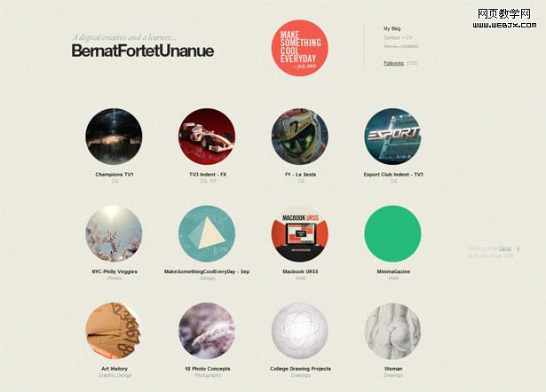Screen dimensions: 546x392
Task: Click the BernatFortetUnanue site title
Action: (x=143, y=51)
